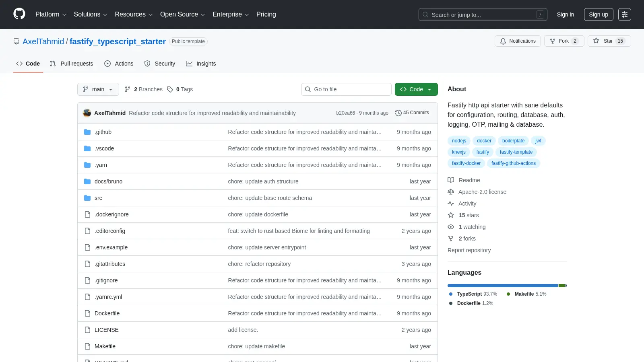Select the docker topic tag
Image resolution: width=644 pixels, height=362 pixels.
(484, 141)
